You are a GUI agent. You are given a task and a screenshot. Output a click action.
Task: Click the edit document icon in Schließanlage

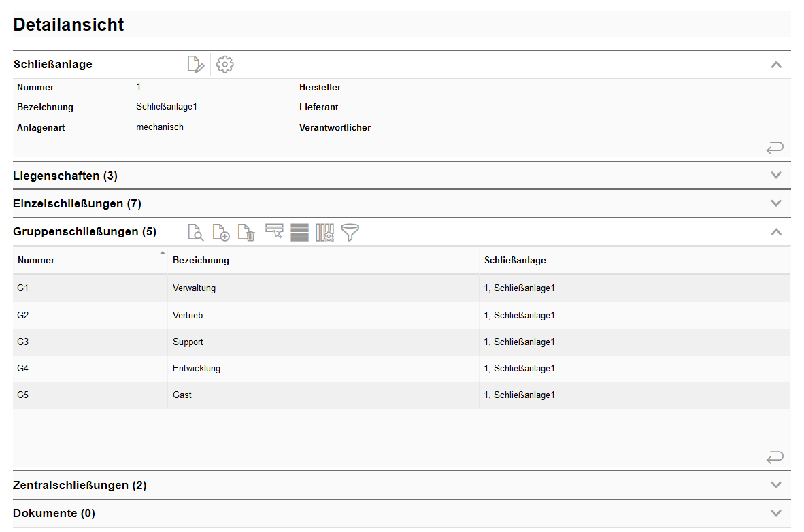(195, 65)
